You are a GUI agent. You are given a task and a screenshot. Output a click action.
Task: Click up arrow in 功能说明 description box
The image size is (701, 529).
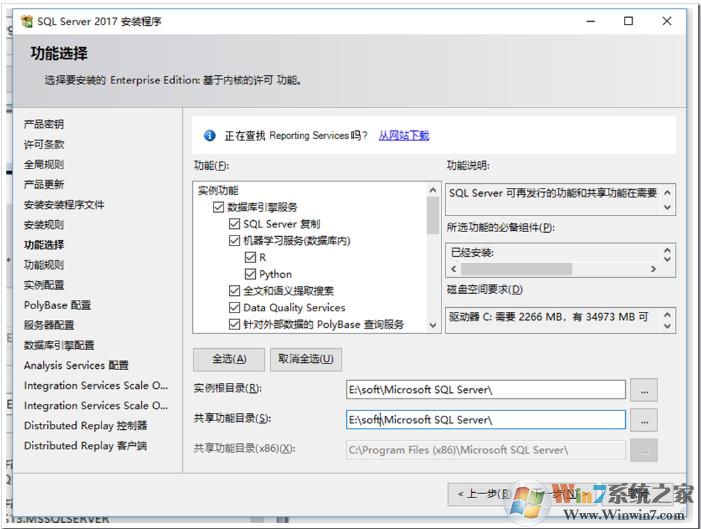667,193
